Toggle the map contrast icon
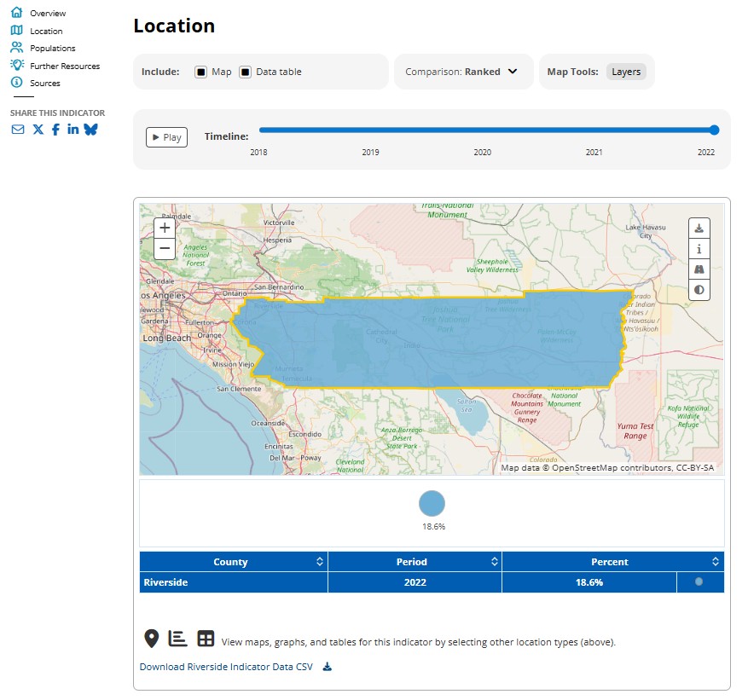748x700 pixels. 699,290
